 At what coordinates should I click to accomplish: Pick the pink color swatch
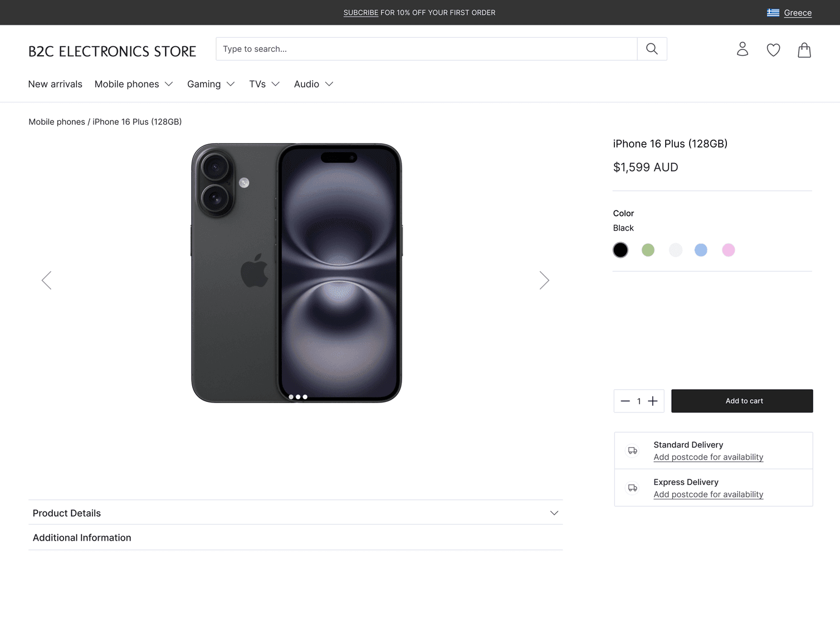pyautogui.click(x=728, y=250)
